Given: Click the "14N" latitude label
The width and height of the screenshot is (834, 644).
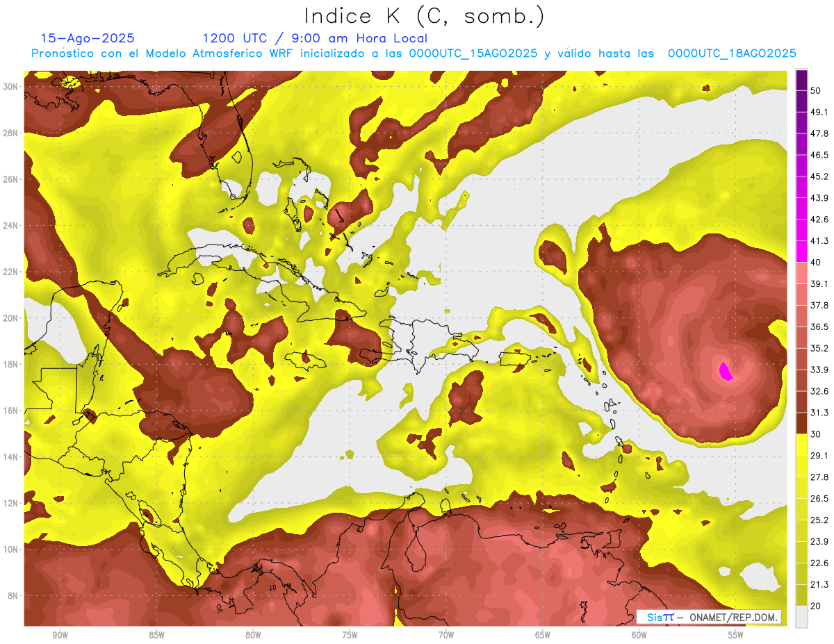Looking at the screenshot, I should (x=12, y=456).
